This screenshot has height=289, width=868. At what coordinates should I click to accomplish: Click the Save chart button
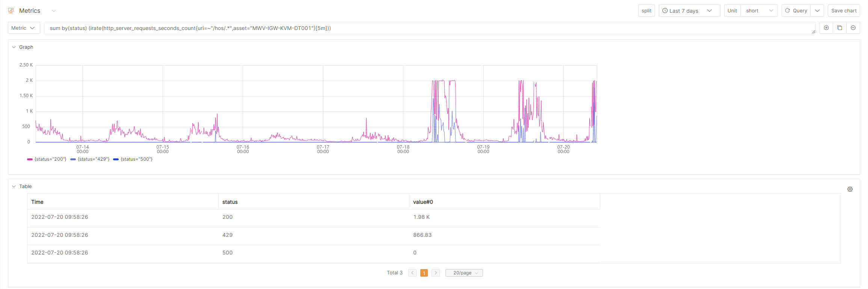(844, 11)
